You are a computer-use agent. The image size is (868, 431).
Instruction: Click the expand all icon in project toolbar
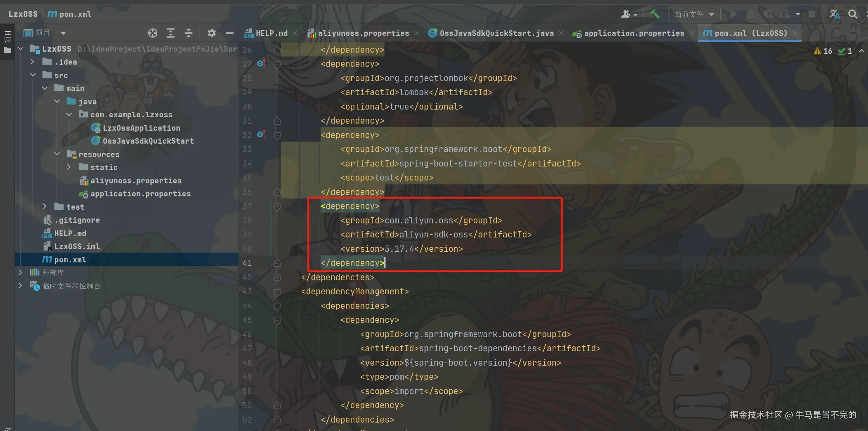click(171, 33)
